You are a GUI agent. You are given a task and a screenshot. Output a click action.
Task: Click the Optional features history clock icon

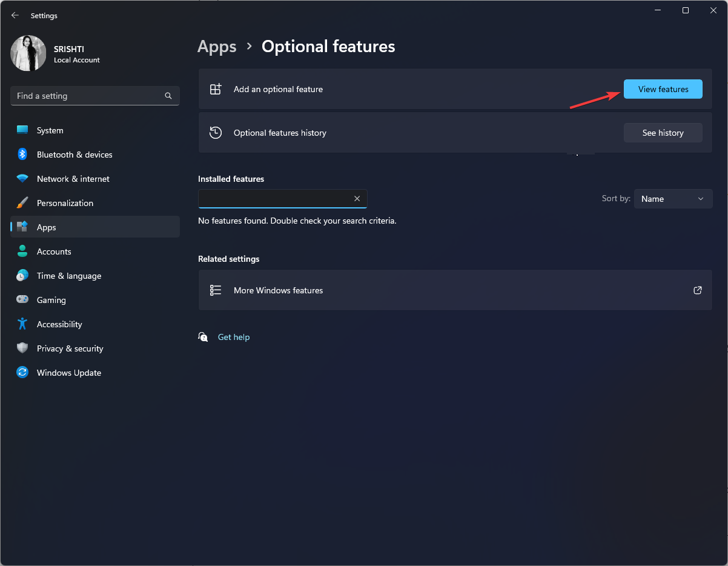pos(216,133)
